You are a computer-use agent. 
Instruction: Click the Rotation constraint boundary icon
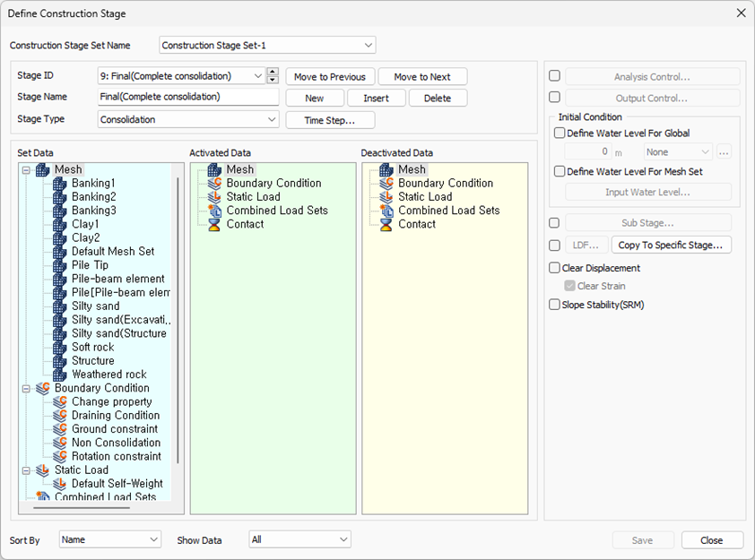click(x=60, y=456)
